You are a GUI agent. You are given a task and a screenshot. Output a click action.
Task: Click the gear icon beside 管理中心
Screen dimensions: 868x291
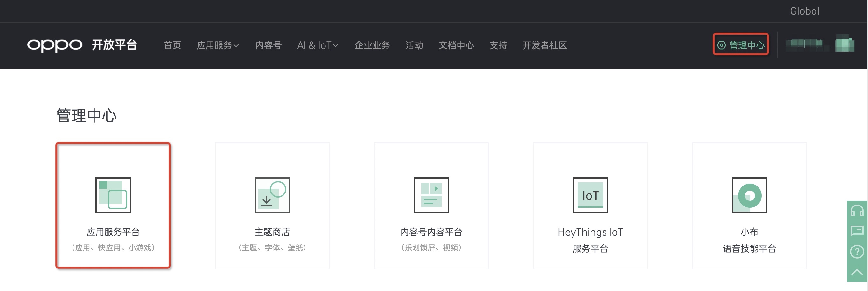pyautogui.click(x=721, y=45)
